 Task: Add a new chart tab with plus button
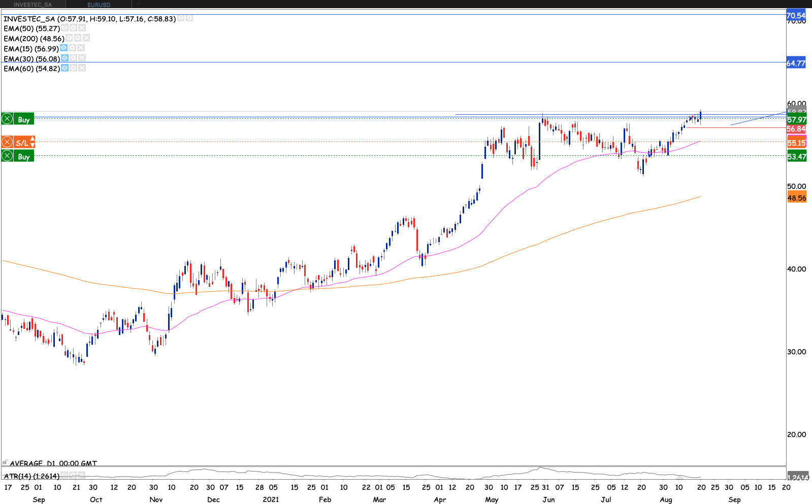click(138, 4)
